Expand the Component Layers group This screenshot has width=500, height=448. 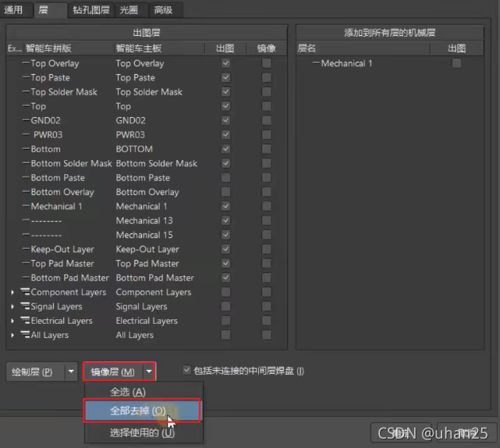tap(12, 292)
